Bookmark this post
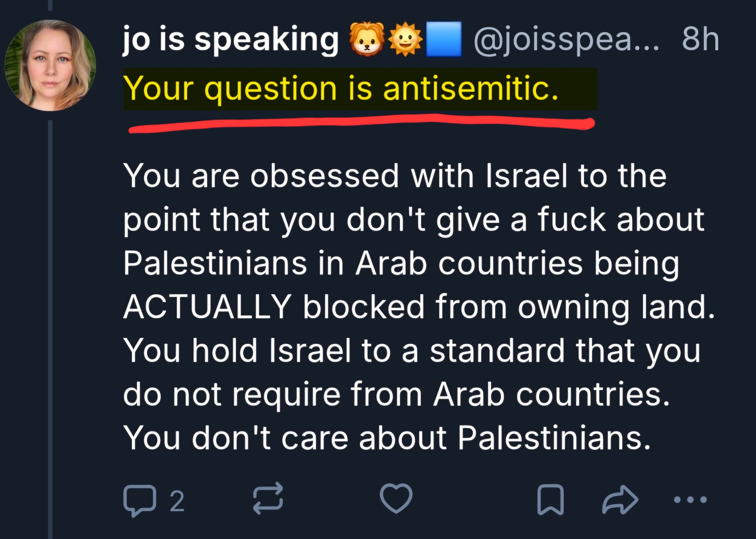The height and width of the screenshot is (539, 756). (x=550, y=499)
